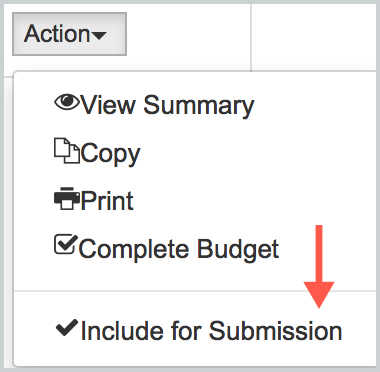Click the word Summary in the first entry
This screenshot has width=380, height=372.
tap(199, 106)
